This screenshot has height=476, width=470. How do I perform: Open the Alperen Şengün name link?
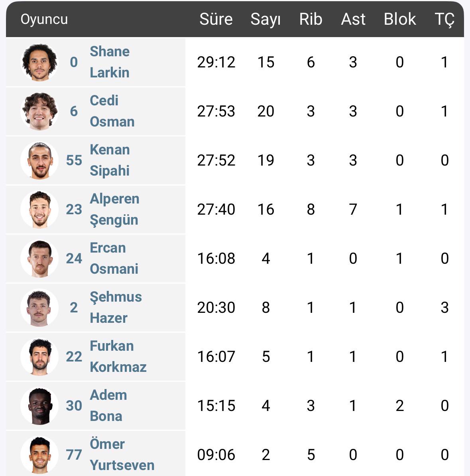click(115, 209)
